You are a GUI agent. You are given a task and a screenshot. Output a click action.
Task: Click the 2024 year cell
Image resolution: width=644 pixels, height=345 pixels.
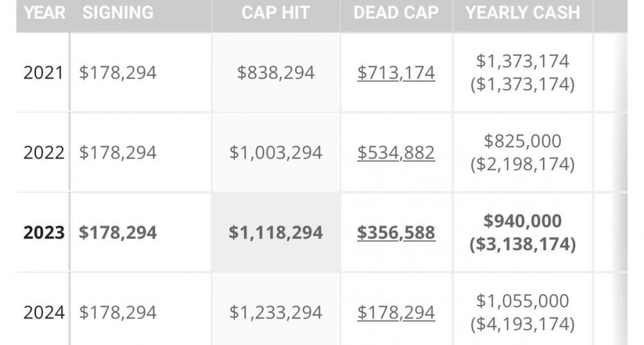point(43,313)
